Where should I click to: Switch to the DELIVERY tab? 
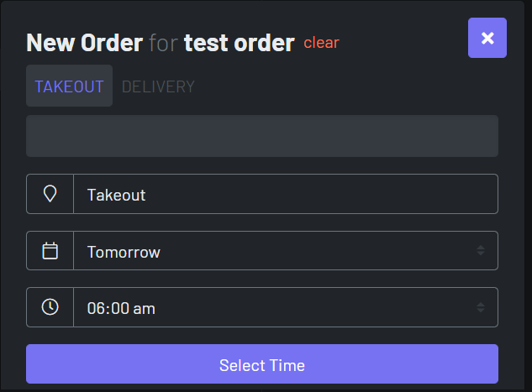(158, 86)
